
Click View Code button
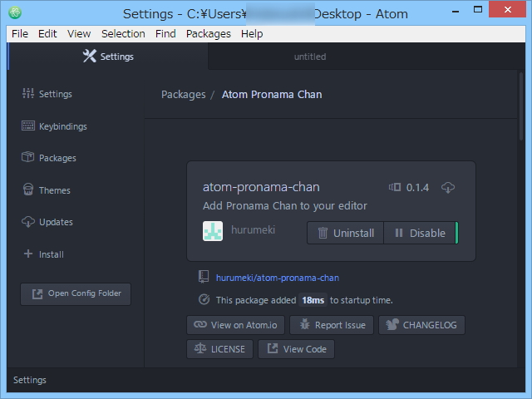(296, 349)
